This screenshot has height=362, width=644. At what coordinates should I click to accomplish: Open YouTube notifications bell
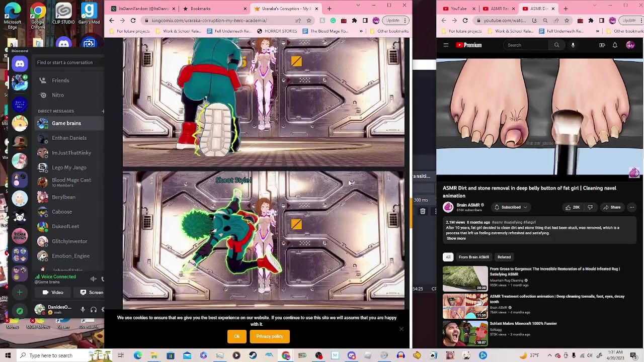[x=615, y=45]
